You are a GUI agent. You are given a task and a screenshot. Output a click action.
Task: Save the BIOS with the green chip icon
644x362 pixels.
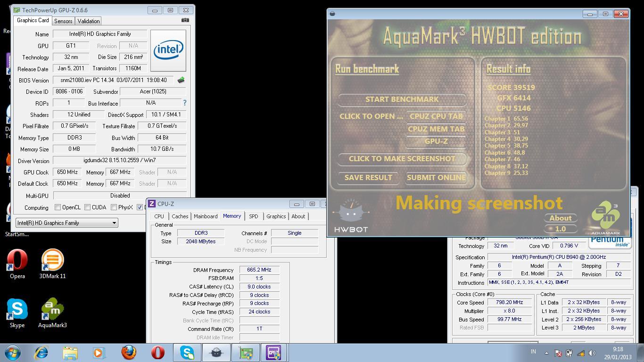coord(181,80)
